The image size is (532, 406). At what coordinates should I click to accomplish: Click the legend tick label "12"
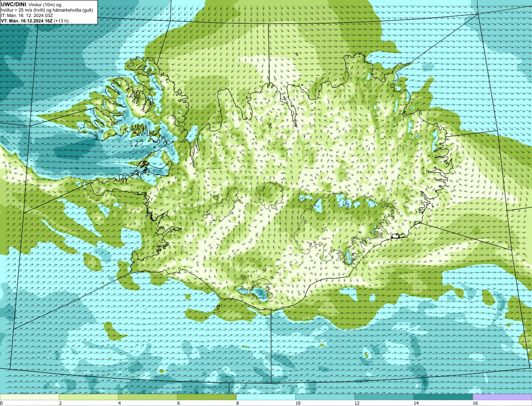coord(357,403)
